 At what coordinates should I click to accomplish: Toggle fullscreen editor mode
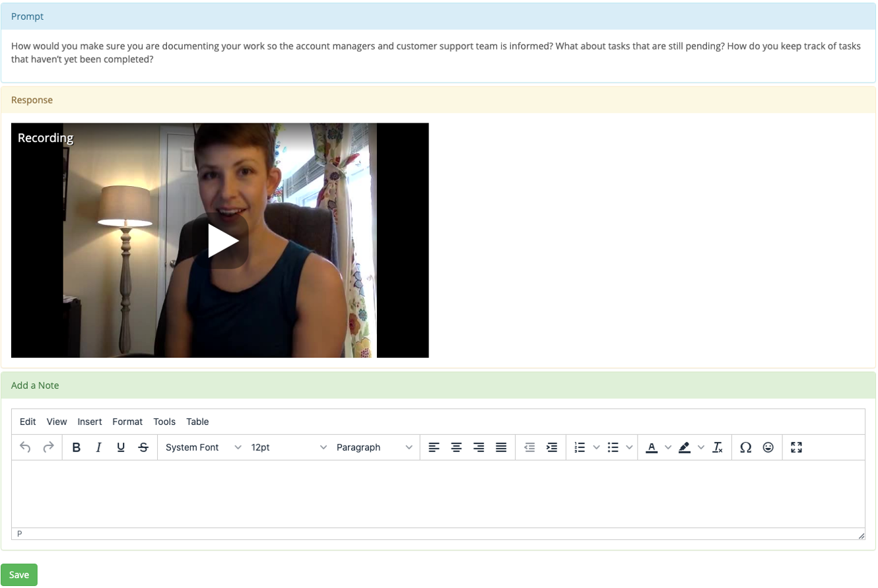(x=797, y=447)
